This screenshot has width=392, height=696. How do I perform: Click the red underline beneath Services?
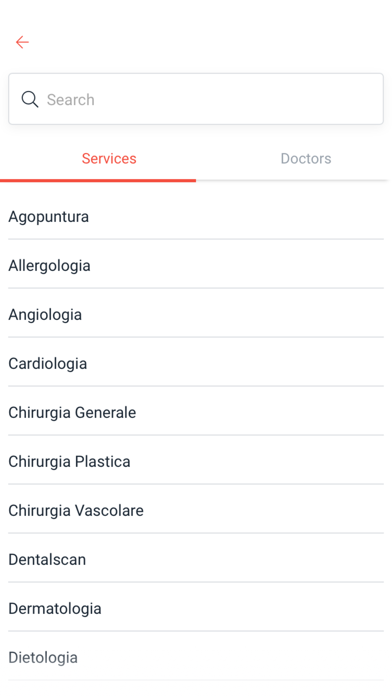[98, 180]
